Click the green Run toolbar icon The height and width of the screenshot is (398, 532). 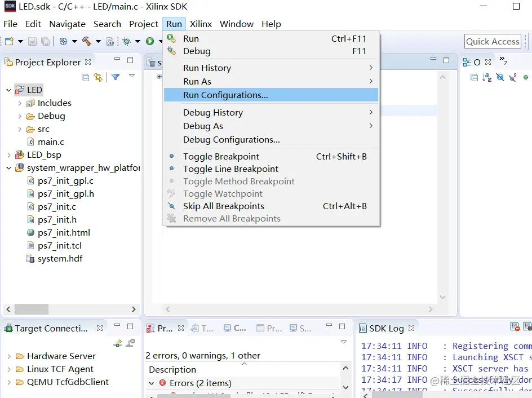(x=150, y=41)
